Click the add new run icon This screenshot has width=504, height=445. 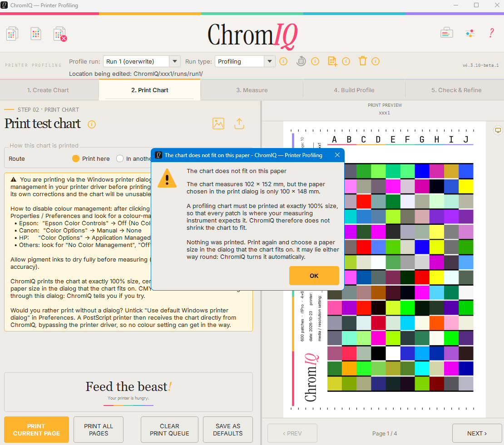[332, 61]
